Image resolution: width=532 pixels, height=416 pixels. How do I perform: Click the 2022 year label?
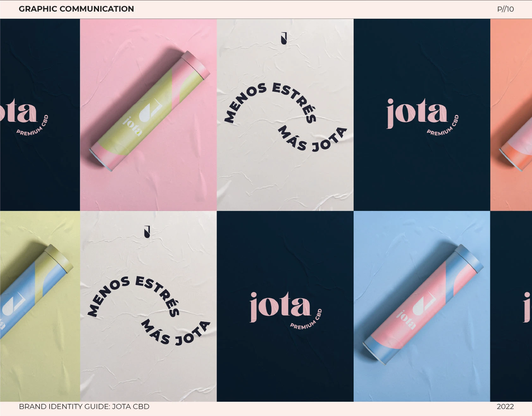[505, 406]
